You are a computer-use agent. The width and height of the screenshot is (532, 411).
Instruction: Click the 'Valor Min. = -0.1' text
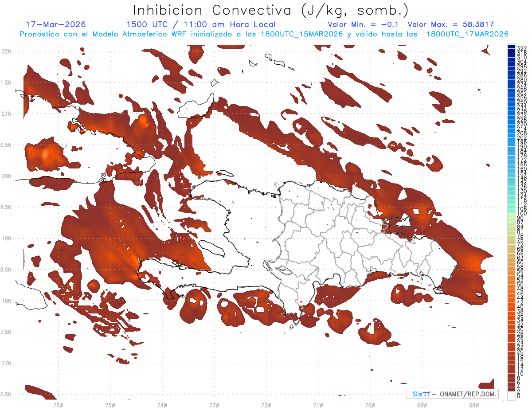363,24
